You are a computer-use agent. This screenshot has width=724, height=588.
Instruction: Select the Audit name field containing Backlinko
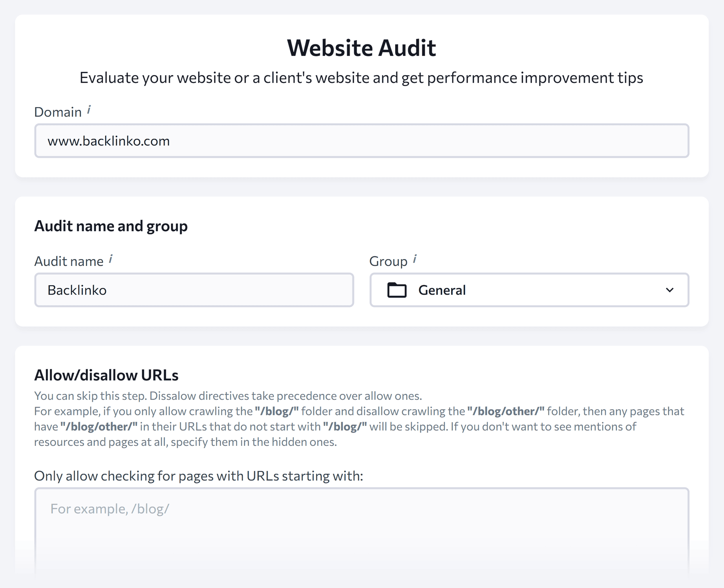(194, 290)
